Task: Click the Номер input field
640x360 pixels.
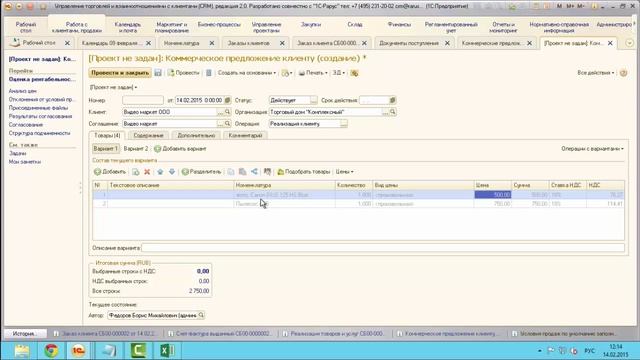Action: point(143,100)
